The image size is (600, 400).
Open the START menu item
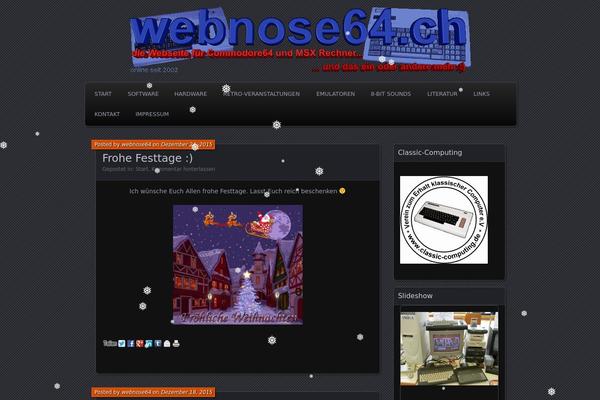[x=103, y=94]
